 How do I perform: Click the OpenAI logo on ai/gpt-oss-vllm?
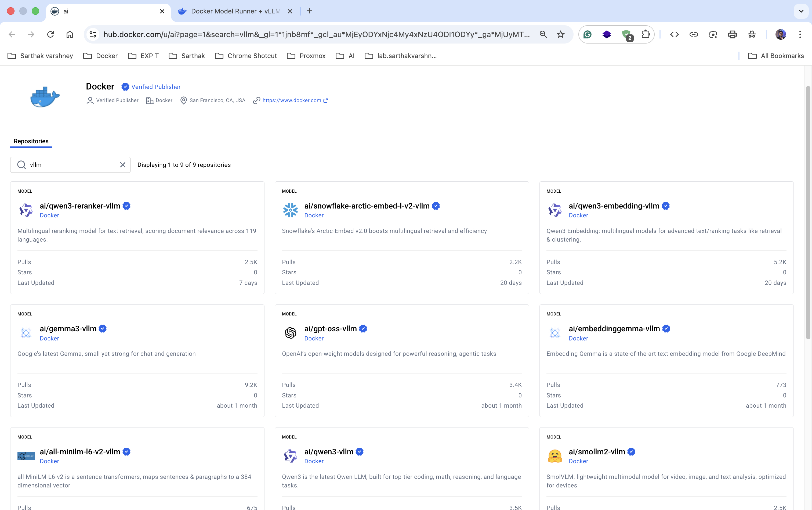(x=290, y=333)
